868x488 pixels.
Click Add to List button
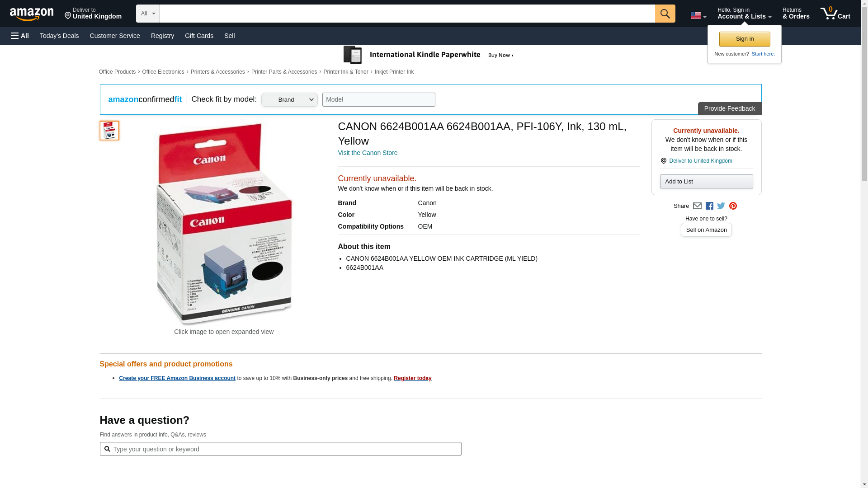pos(706,182)
